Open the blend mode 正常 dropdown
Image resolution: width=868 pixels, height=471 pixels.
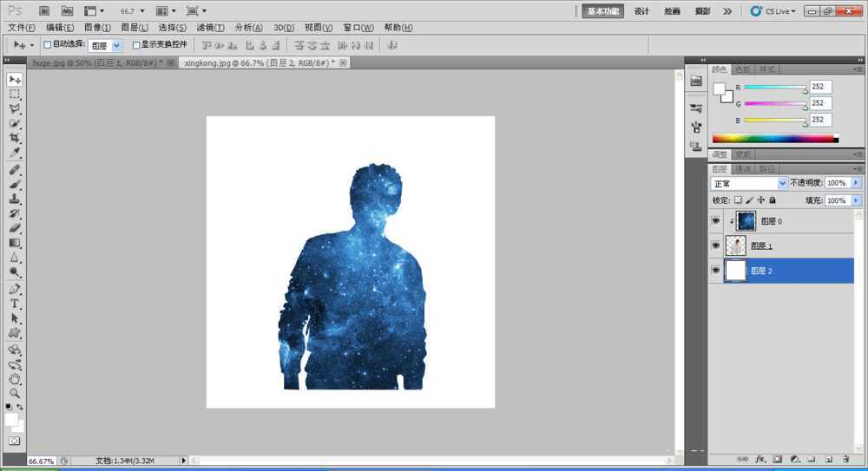click(749, 183)
